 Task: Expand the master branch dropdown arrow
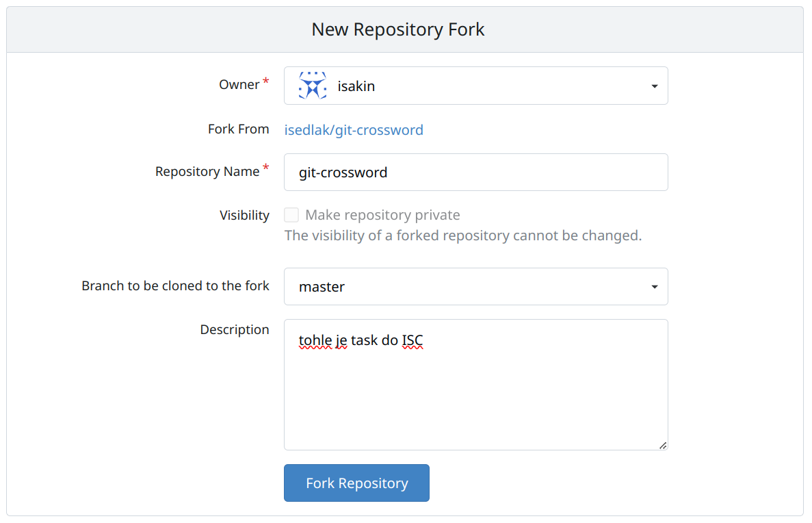(x=655, y=287)
